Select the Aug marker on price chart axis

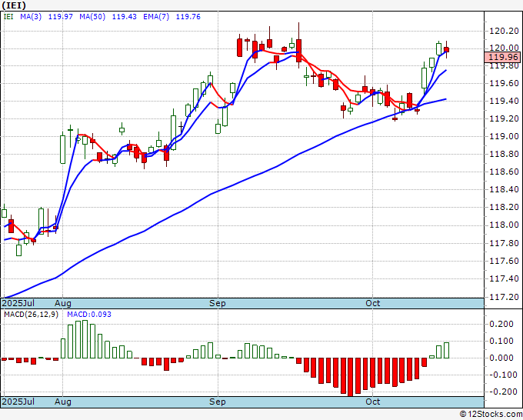point(62,303)
